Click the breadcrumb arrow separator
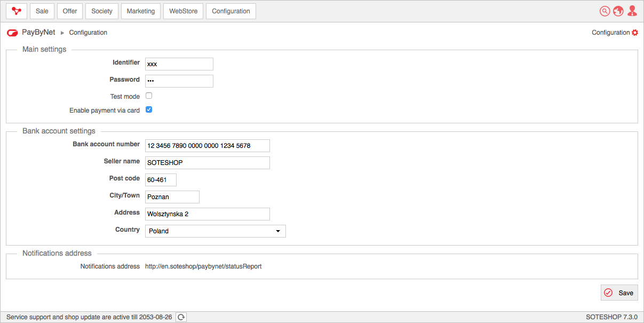Image resolution: width=644 pixels, height=323 pixels. pyautogui.click(x=62, y=33)
